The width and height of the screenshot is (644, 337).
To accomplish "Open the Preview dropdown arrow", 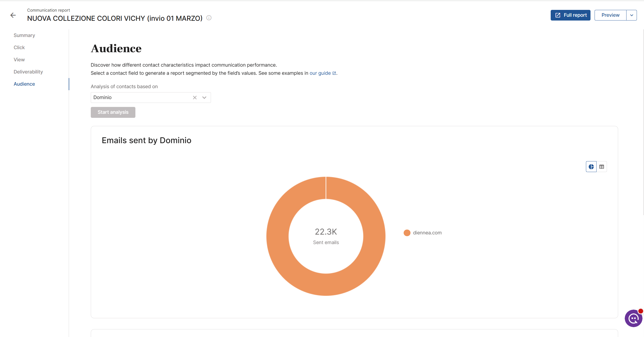I will click(x=632, y=15).
